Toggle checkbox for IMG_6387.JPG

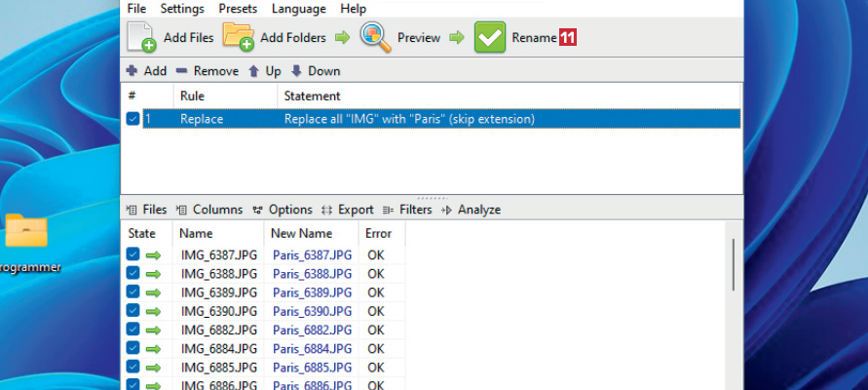(x=133, y=254)
